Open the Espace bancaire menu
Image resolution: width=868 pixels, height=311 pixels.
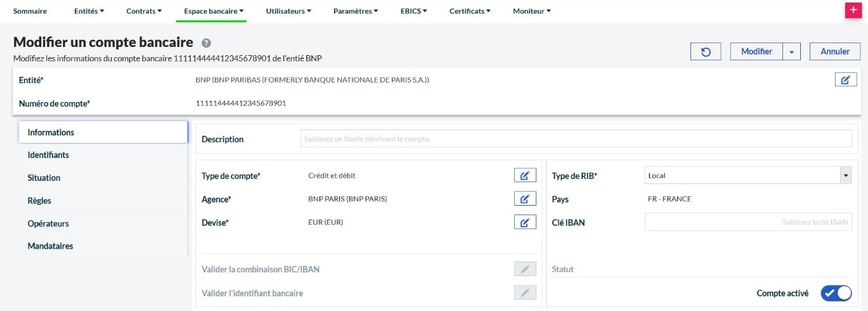[214, 11]
